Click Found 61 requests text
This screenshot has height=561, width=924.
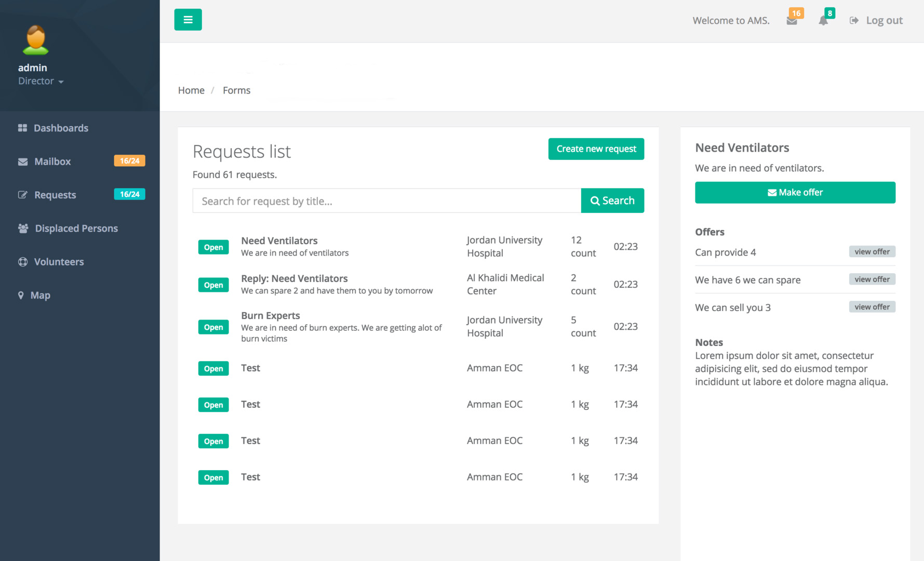(x=235, y=175)
